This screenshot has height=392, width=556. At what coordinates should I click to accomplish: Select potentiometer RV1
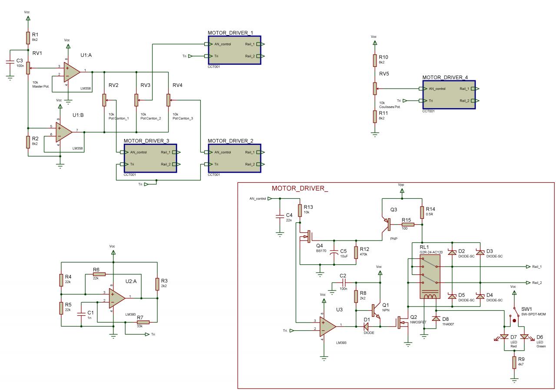click(x=28, y=68)
